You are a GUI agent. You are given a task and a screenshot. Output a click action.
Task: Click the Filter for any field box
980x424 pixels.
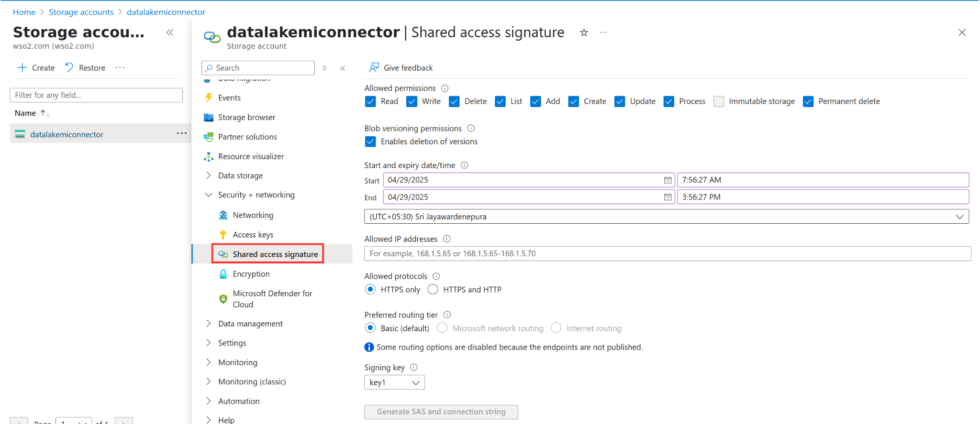(96, 95)
